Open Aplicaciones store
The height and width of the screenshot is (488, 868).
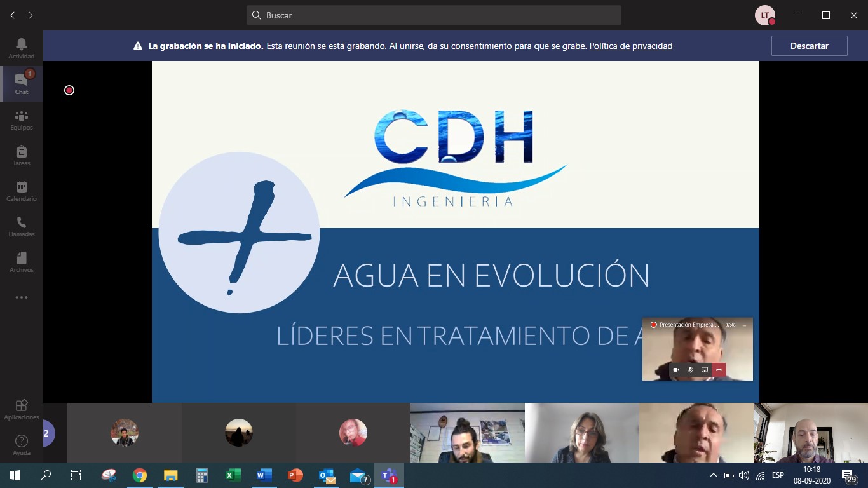point(22,409)
